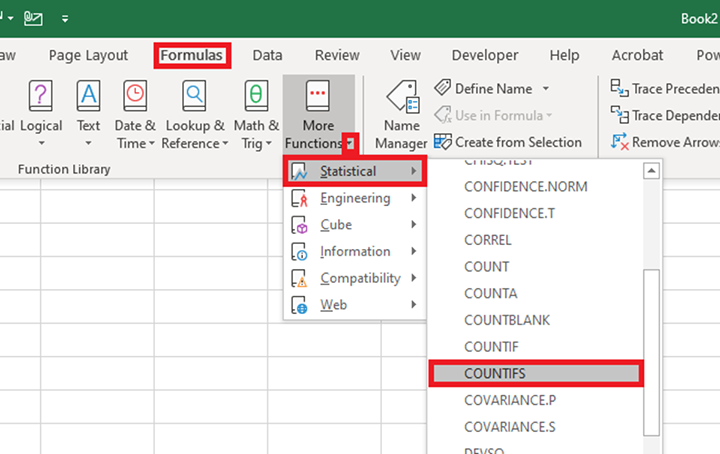Open the Data ribbon tab

[x=267, y=55]
